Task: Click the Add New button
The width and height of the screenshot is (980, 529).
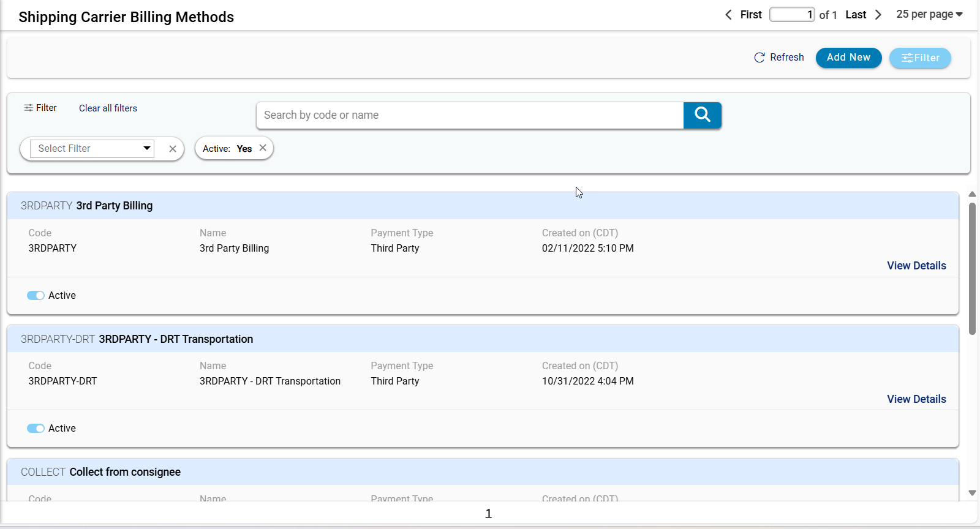Action: tap(848, 58)
